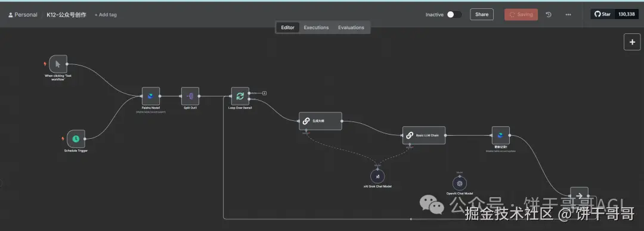Click the GitHub Star button
The height and width of the screenshot is (231, 644).
[602, 14]
